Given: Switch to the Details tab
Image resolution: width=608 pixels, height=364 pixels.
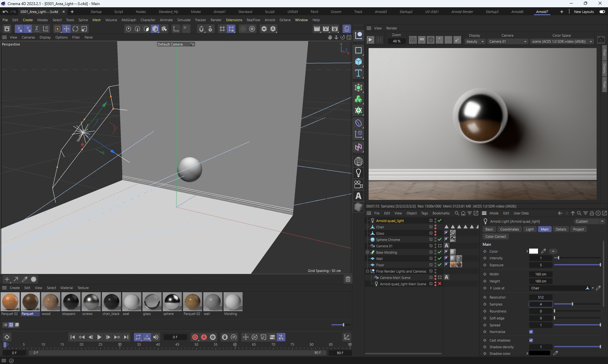Looking at the screenshot, I should [x=560, y=229].
